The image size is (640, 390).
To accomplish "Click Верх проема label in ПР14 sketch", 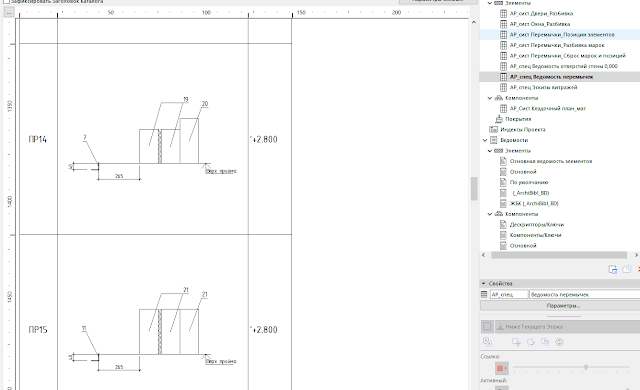I will pos(221,171).
